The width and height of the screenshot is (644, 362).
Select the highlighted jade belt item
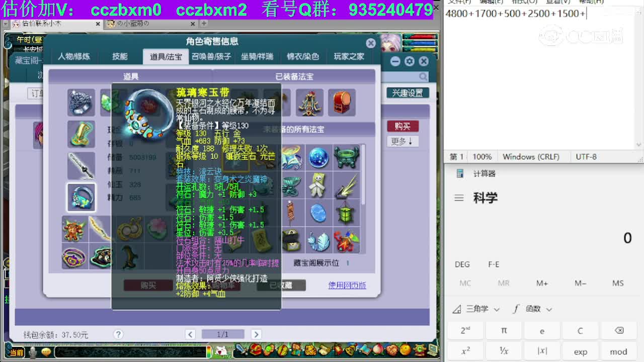(81, 198)
